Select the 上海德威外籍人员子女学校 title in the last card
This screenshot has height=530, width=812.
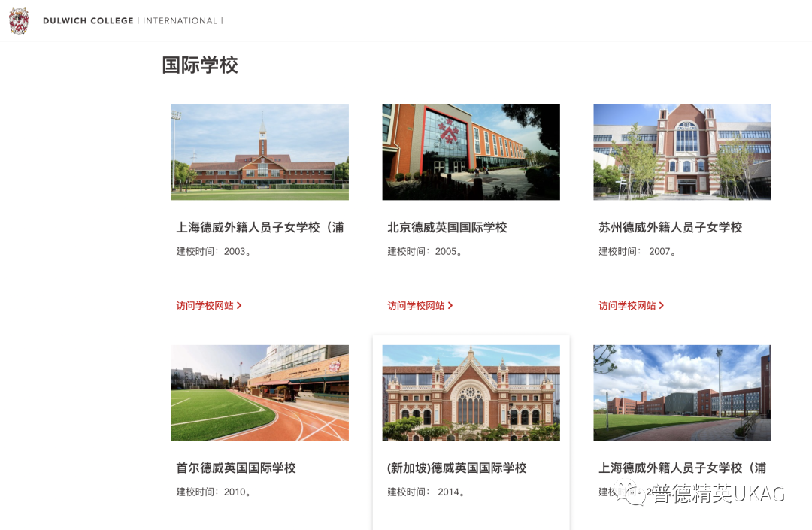tap(682, 468)
